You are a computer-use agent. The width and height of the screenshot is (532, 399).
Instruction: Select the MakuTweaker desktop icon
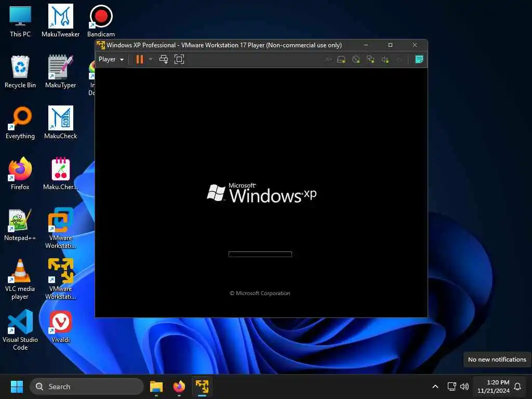click(x=60, y=21)
